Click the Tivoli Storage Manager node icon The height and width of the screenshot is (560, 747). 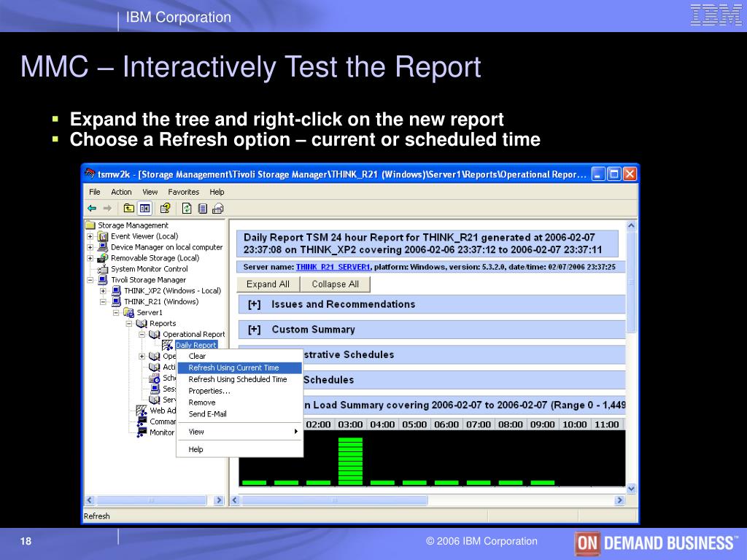(x=103, y=280)
